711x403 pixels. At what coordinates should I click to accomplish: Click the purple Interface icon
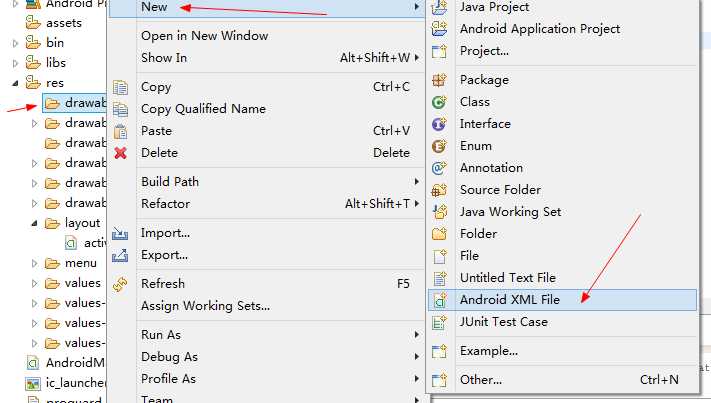[439, 124]
